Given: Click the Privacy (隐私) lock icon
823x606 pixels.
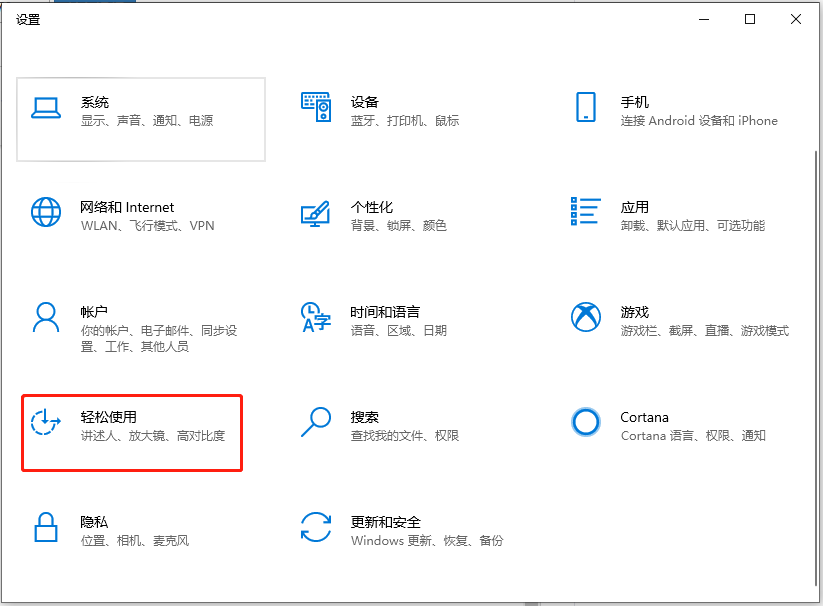Looking at the screenshot, I should 46,528.
